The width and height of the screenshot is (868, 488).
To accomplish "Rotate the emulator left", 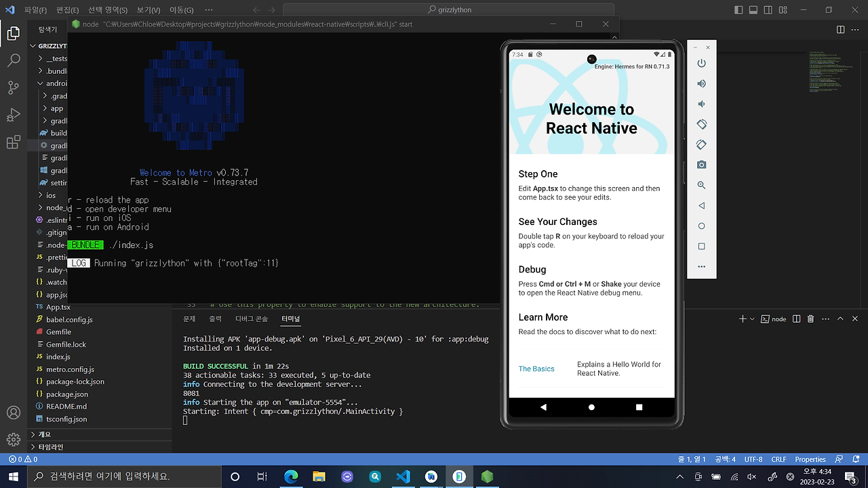I will pos(701,124).
